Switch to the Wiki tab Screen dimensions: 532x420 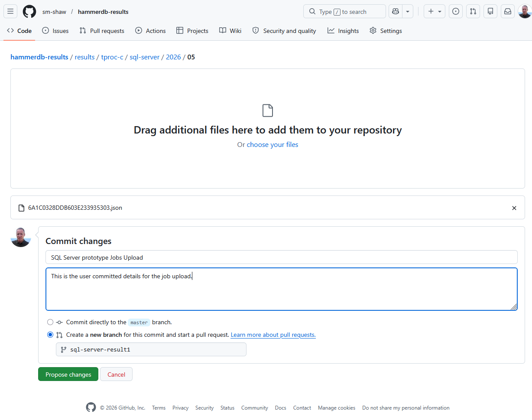point(230,31)
